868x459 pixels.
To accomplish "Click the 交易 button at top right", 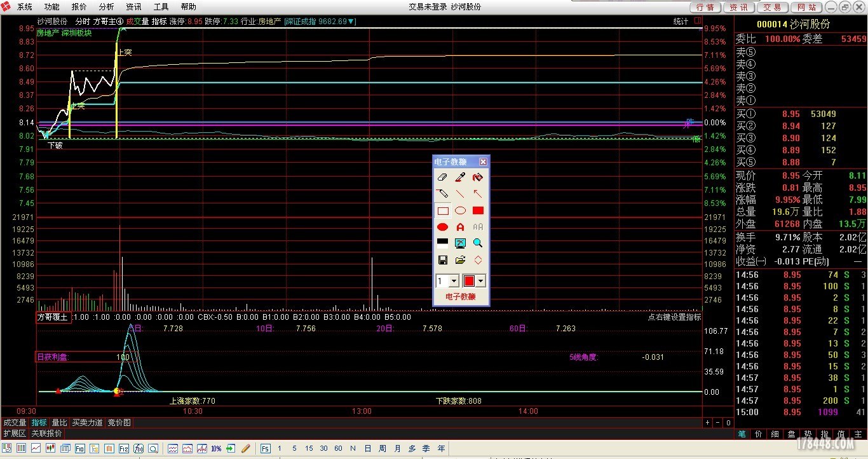I will [x=773, y=7].
